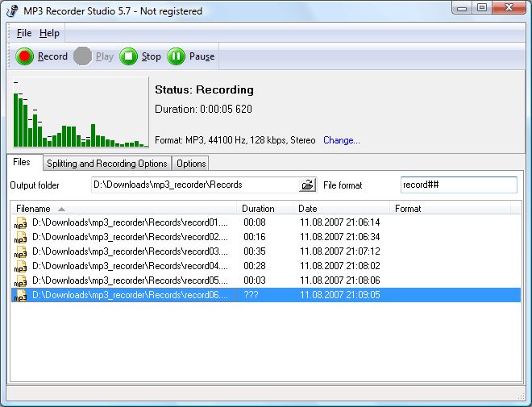Screen dimensions: 532x407
Task: Minimize the MP3 Recorder Studio window
Action: [x=462, y=8]
